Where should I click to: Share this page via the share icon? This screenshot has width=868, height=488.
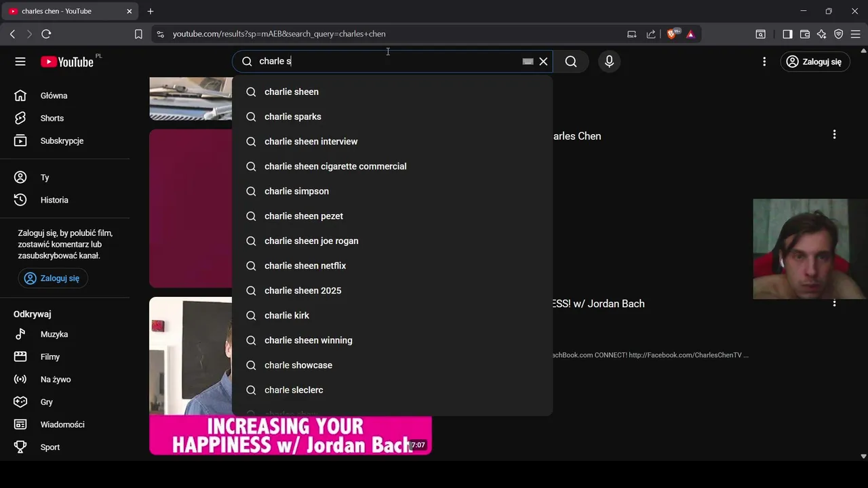651,34
